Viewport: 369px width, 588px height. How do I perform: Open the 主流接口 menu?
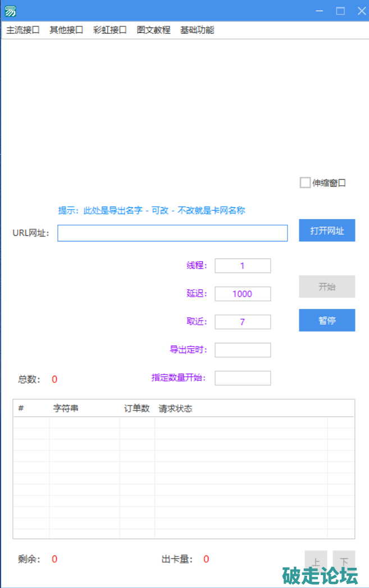(x=23, y=30)
